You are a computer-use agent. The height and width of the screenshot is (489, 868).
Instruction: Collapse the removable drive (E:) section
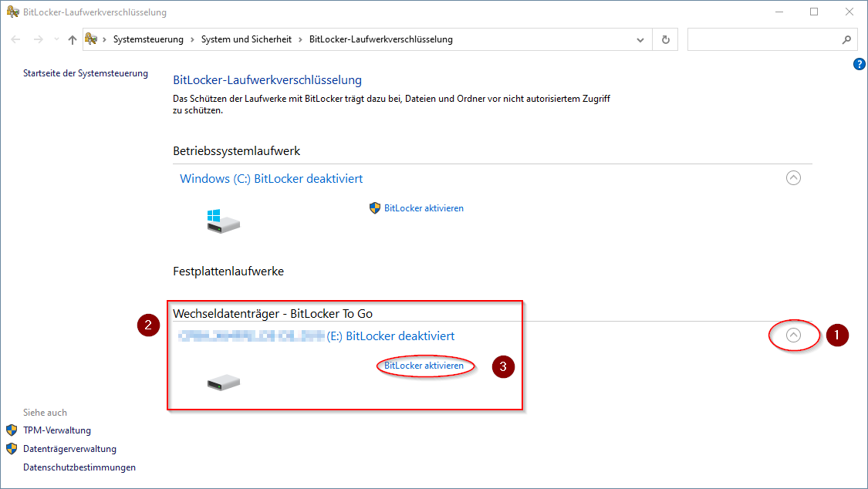pyautogui.click(x=793, y=336)
